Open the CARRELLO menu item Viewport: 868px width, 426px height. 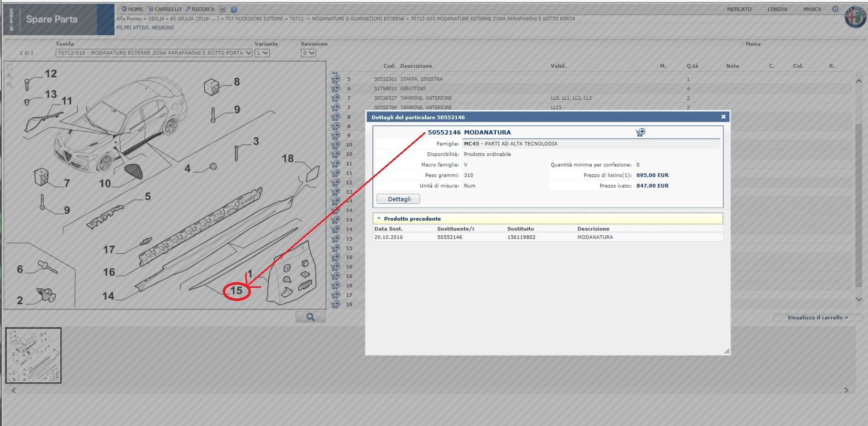(x=164, y=9)
